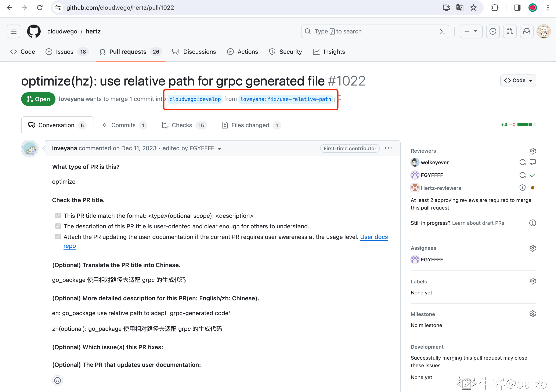Toggle the attach user documentation checkbox

point(58,237)
